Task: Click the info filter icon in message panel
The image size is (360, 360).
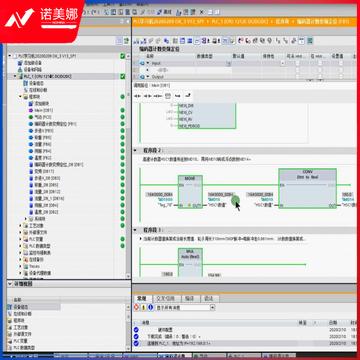Action: pos(150,307)
